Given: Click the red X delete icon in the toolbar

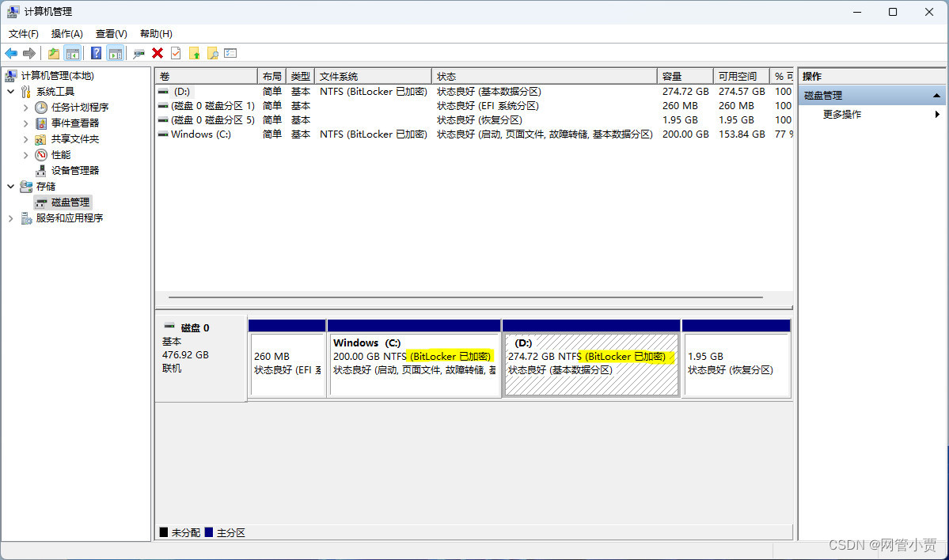Looking at the screenshot, I should click(x=158, y=53).
